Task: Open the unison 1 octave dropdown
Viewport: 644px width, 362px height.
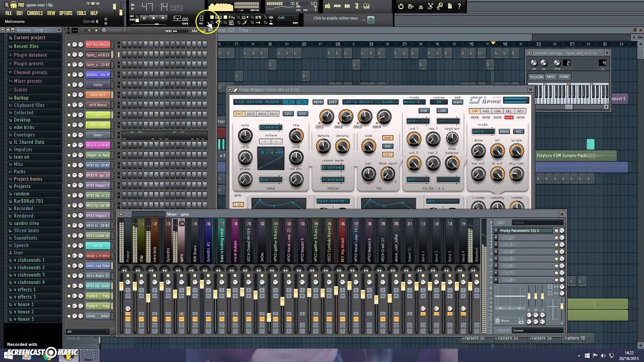Action: coord(333,179)
